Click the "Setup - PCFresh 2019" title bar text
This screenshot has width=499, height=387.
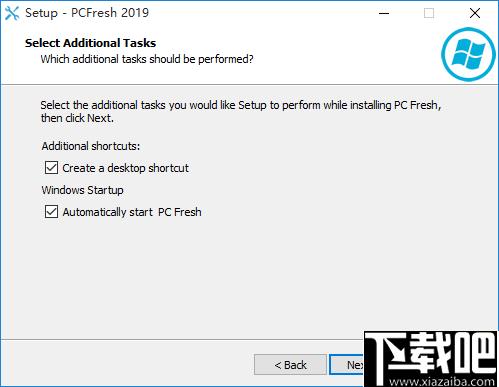[87, 13]
